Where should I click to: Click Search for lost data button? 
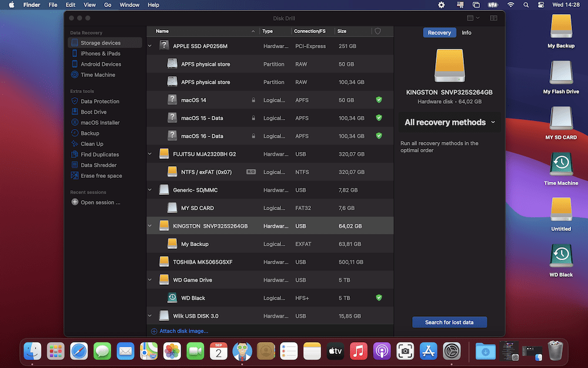[x=450, y=322]
